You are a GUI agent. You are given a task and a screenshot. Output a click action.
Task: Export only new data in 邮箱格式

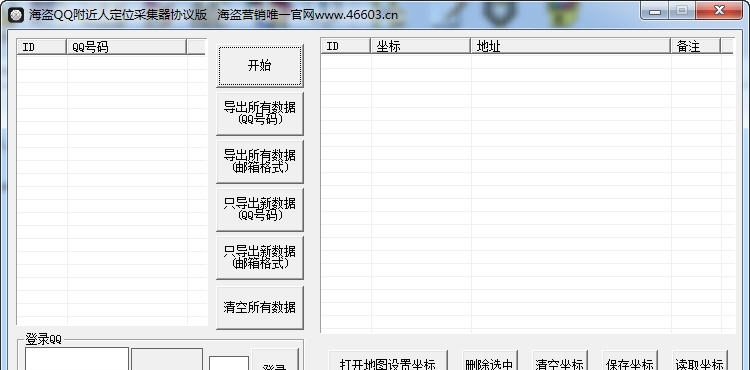260,257
